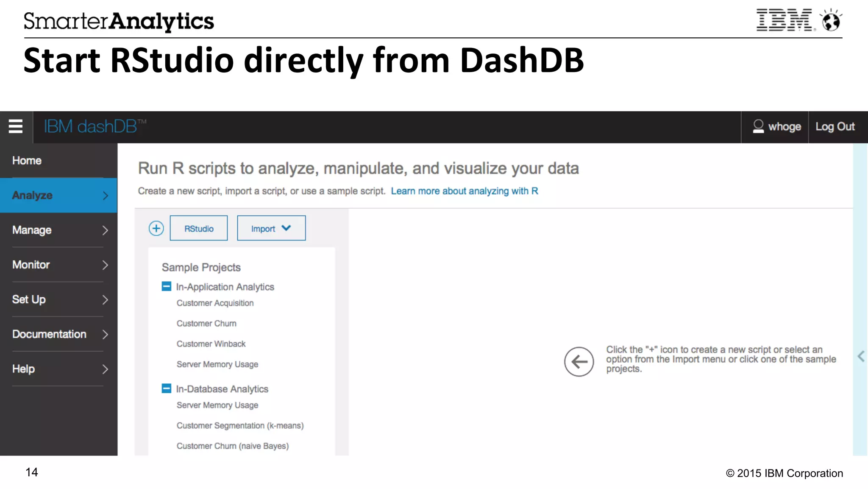This screenshot has height=489, width=868.
Task: Open the hamburger menu icon
Action: click(x=16, y=126)
